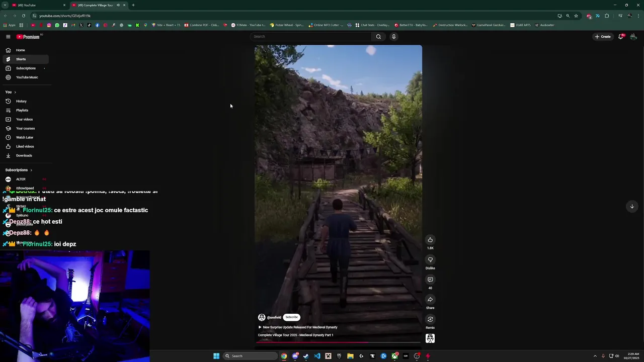Click the Windows taskbar search box
Screen dimensions: 644x362
pyautogui.click(x=250, y=356)
